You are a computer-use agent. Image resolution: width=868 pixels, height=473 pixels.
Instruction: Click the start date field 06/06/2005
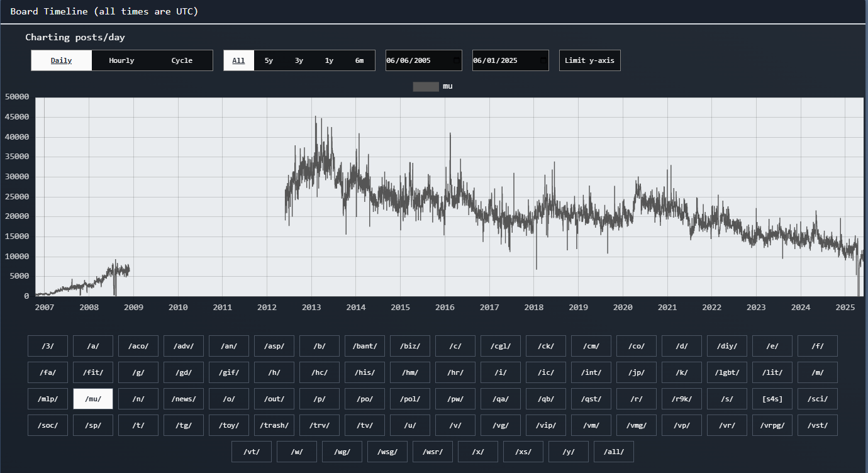click(423, 60)
